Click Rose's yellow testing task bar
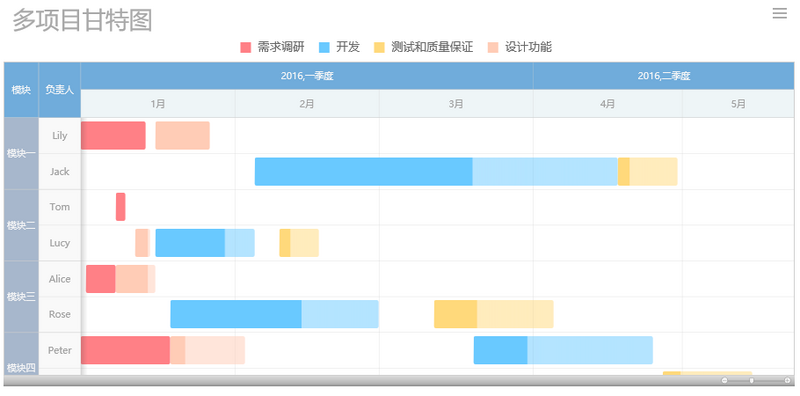 pos(494,314)
